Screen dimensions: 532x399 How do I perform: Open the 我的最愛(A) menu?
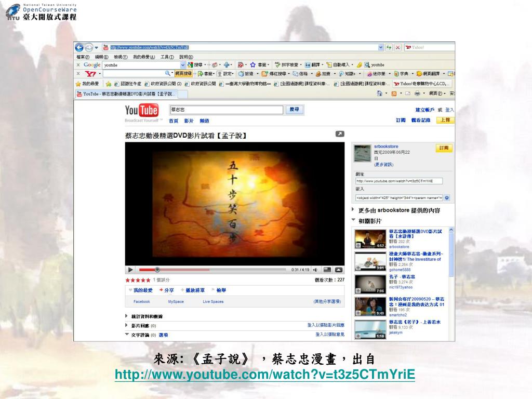pyautogui.click(x=144, y=57)
